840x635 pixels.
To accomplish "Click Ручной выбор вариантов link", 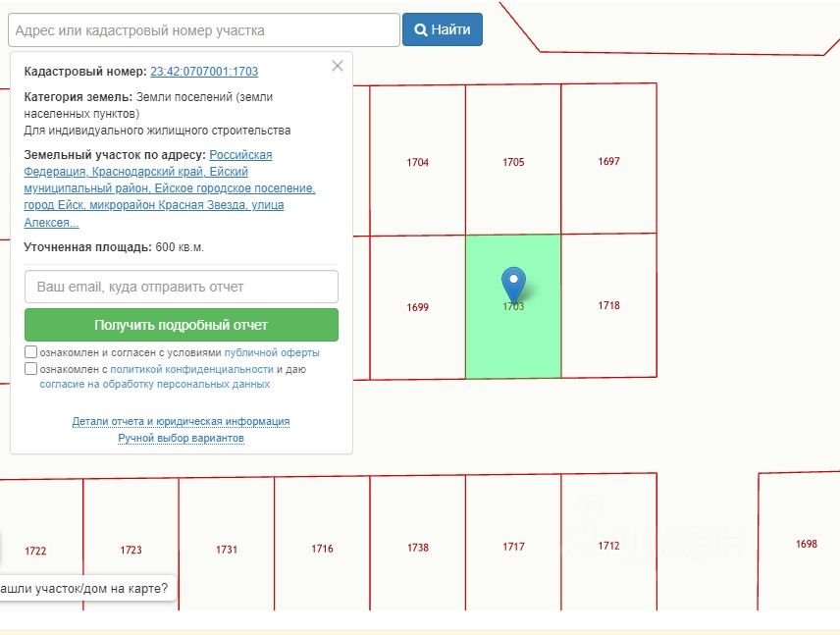I will click(x=182, y=438).
